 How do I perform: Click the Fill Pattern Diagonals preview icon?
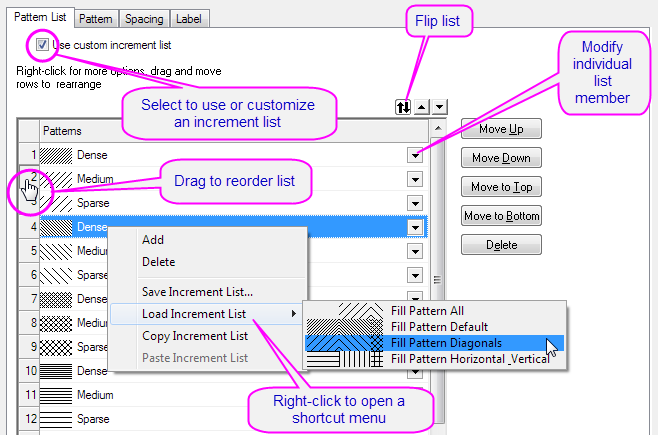click(345, 343)
